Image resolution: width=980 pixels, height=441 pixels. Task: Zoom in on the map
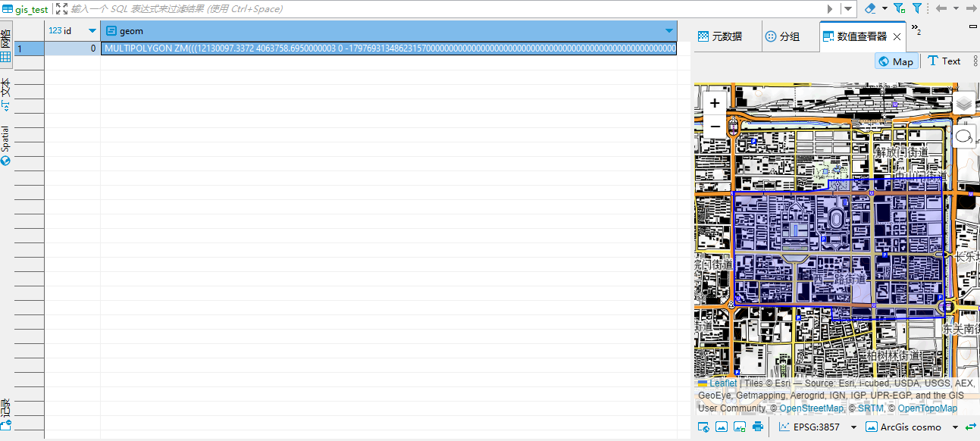click(x=715, y=102)
